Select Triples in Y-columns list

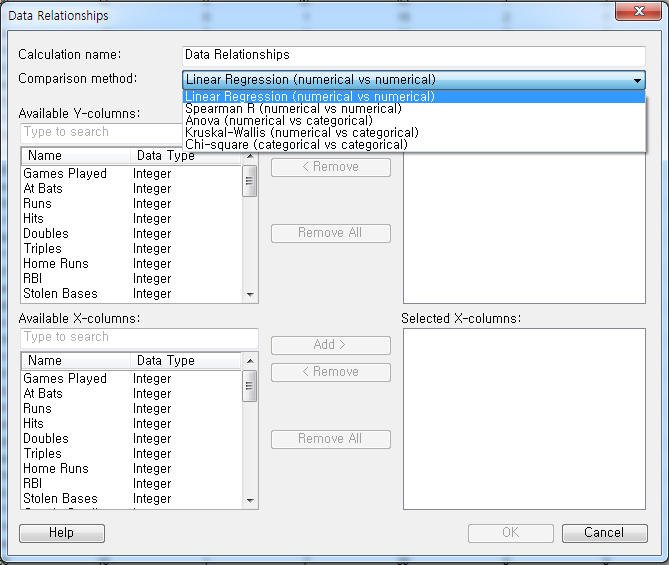[131, 248]
